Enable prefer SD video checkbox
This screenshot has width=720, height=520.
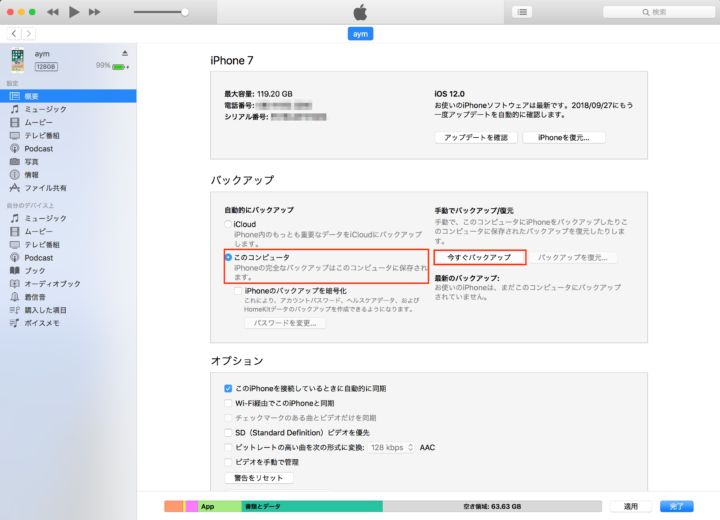click(x=228, y=433)
